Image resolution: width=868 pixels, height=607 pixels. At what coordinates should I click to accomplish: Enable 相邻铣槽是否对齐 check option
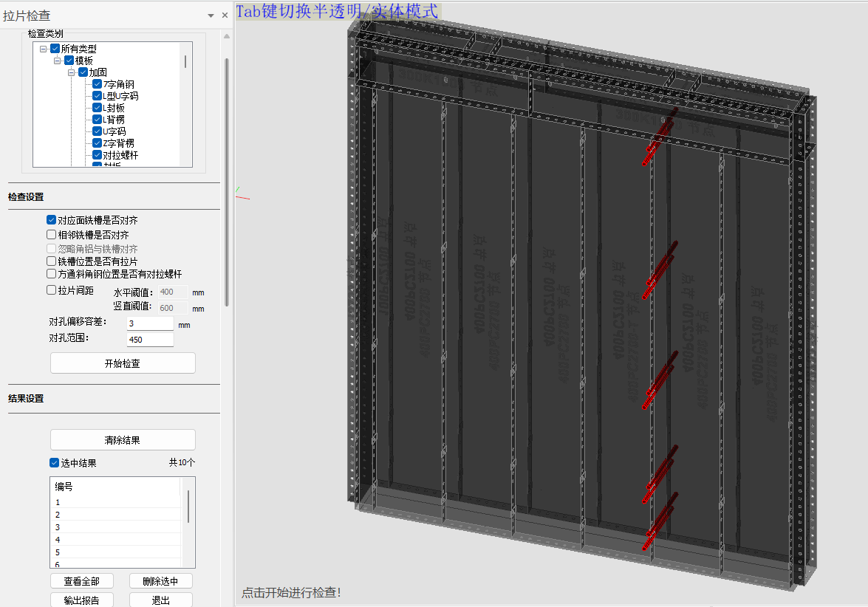pos(51,235)
